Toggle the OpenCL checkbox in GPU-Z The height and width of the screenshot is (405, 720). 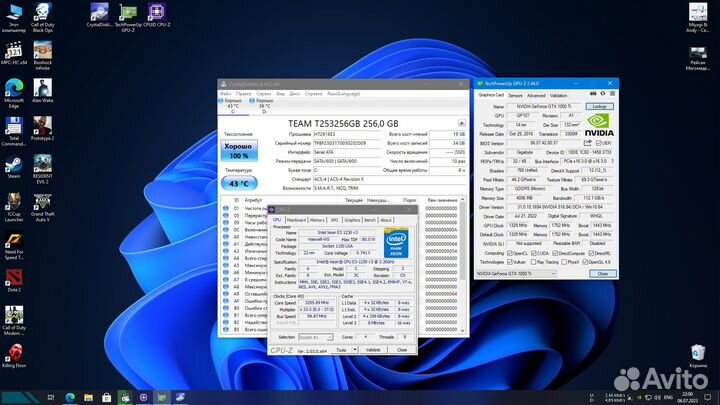click(x=509, y=253)
